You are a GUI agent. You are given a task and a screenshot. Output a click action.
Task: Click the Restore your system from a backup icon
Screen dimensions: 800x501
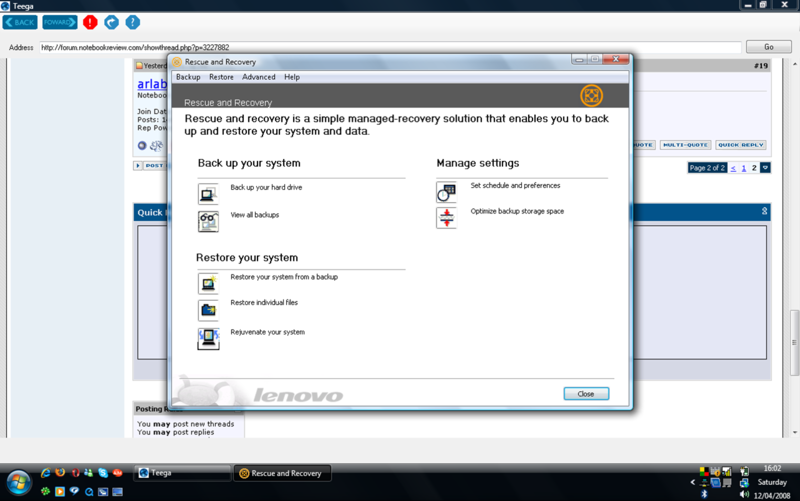[x=208, y=284]
